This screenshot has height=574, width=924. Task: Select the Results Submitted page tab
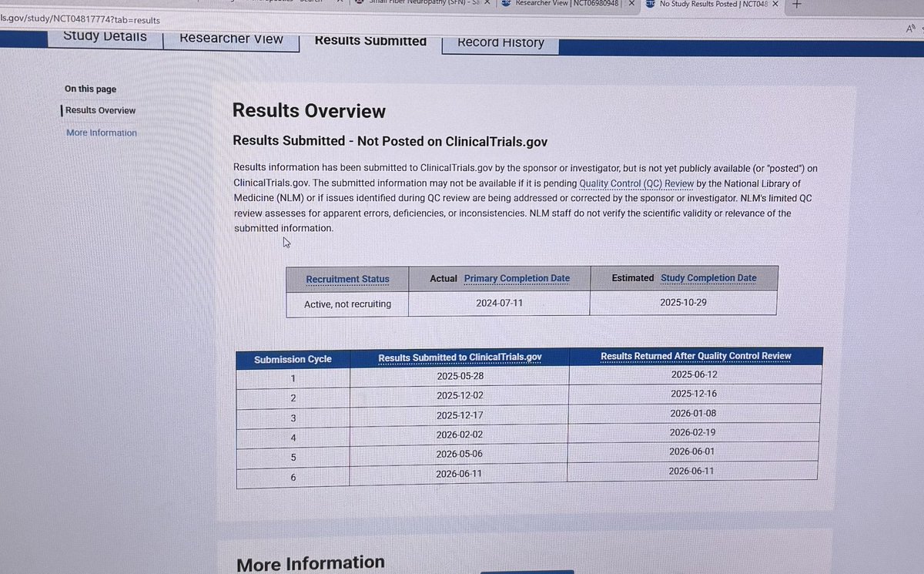370,41
